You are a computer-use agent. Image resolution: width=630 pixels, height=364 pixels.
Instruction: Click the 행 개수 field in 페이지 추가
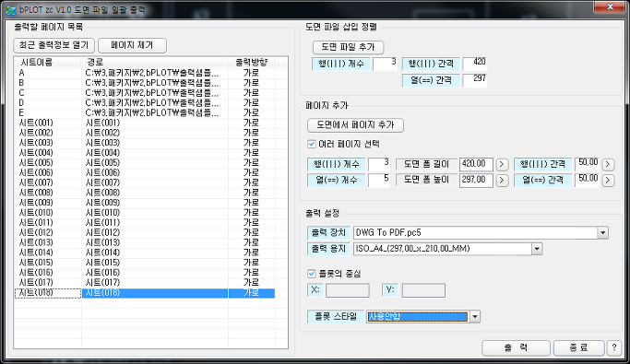(379, 164)
